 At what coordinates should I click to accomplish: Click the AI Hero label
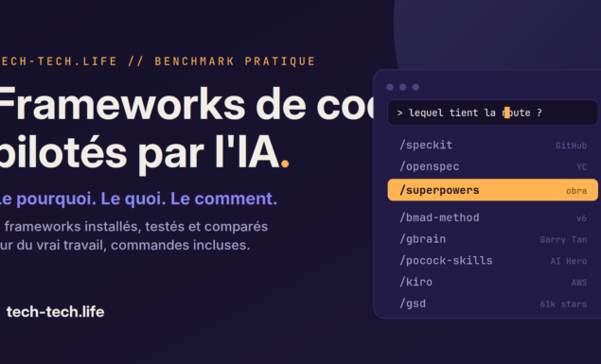point(569,261)
